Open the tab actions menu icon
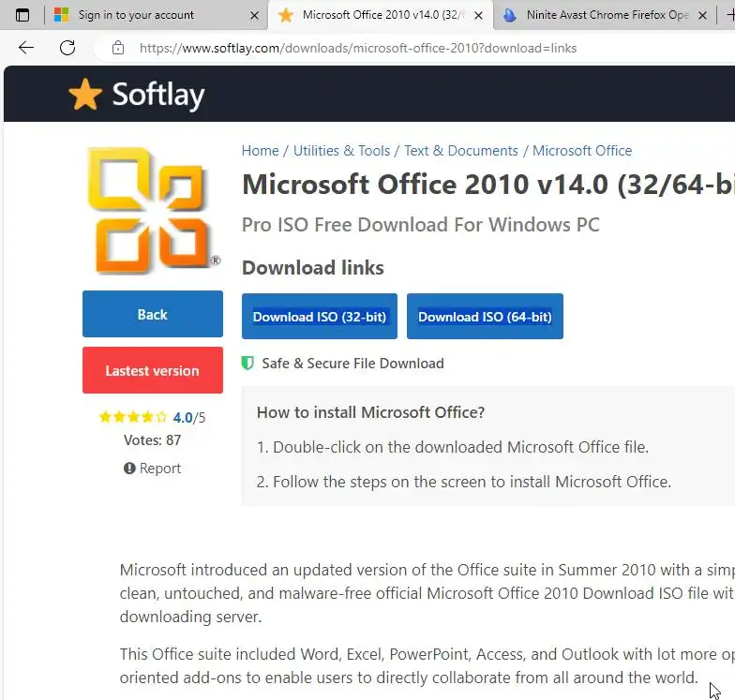The image size is (735, 700). point(22,15)
